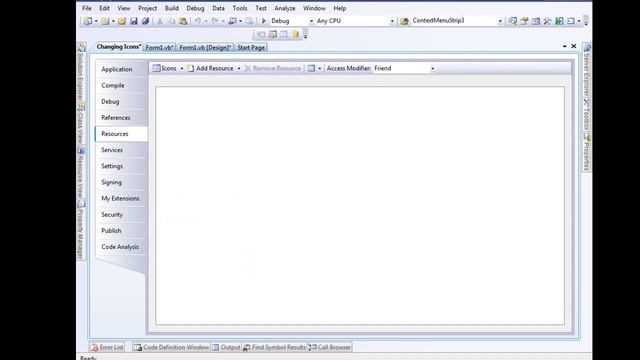Open the resource view style dropdown arrow
Viewport: 640px width, 360px height.
[x=320, y=69]
